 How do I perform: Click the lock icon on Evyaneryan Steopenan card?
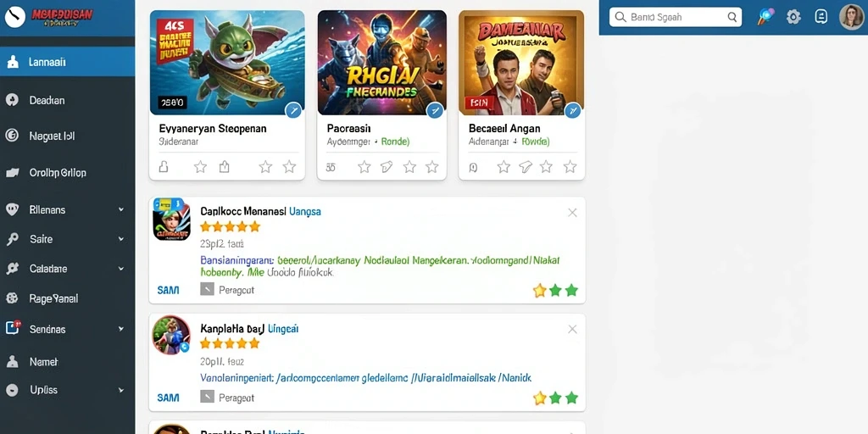pyautogui.click(x=164, y=167)
